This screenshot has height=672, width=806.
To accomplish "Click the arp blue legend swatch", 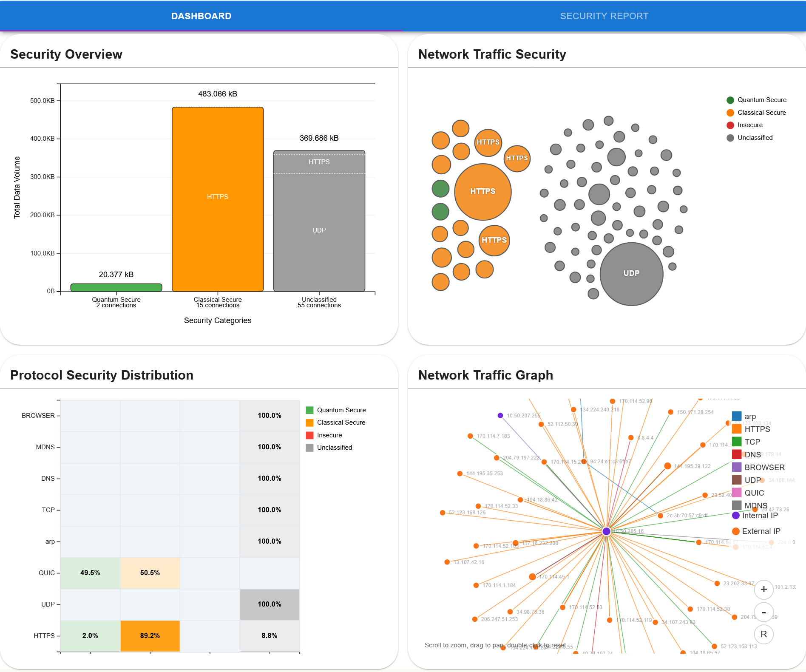I will pyautogui.click(x=737, y=416).
